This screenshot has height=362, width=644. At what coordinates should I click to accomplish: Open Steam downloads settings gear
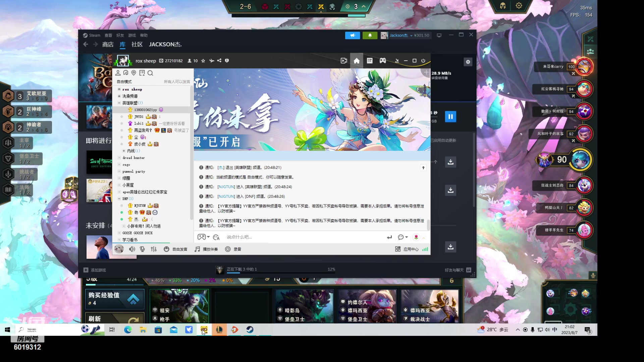tap(468, 62)
